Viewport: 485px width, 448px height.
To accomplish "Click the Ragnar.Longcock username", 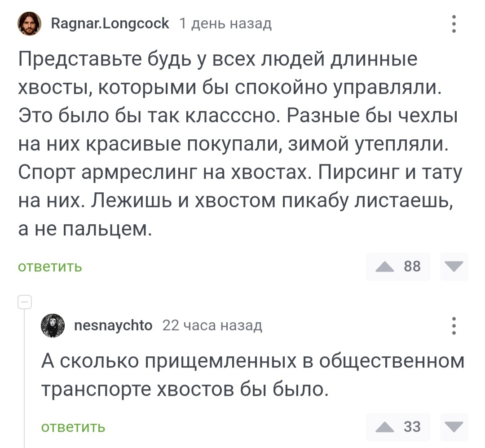I will tap(110, 23).
